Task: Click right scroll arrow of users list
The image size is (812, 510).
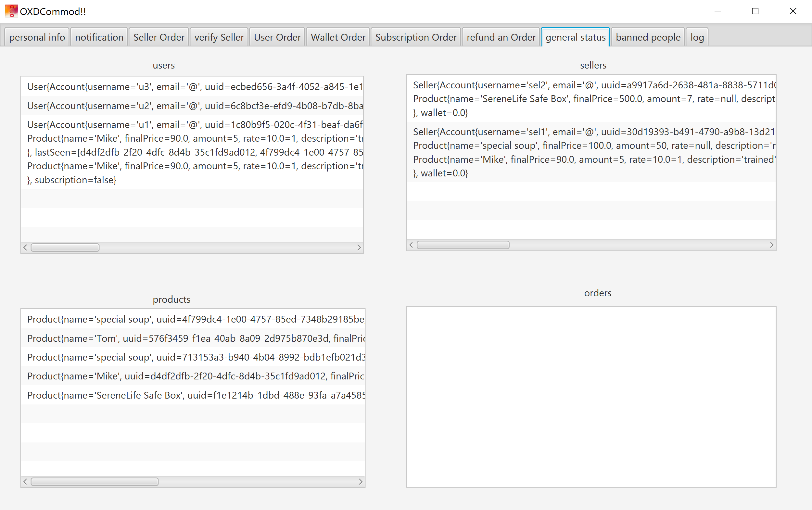Action: 359,248
